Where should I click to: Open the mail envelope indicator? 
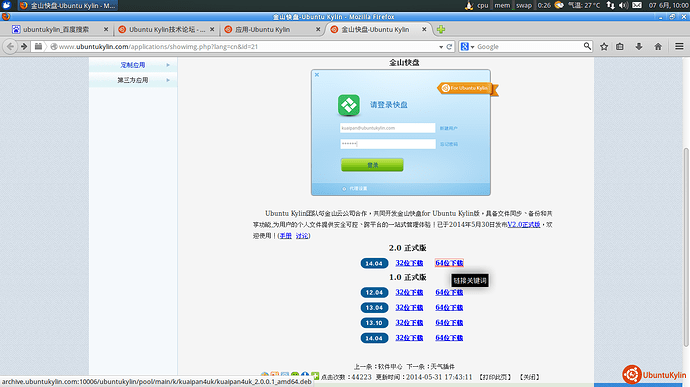[x=637, y=5]
